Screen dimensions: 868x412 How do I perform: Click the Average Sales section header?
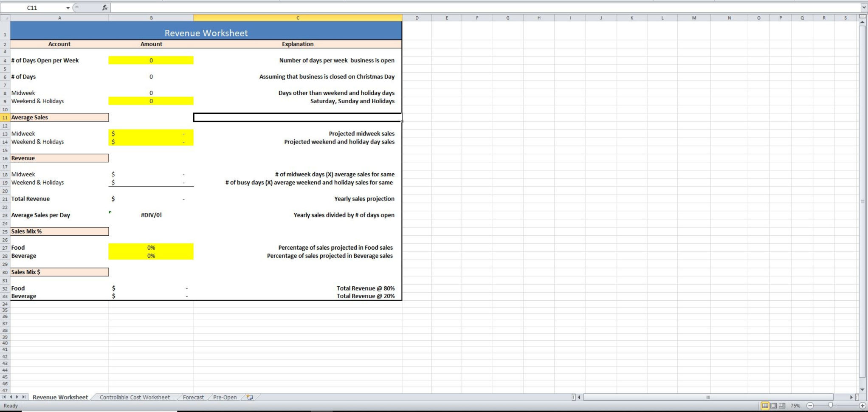59,117
